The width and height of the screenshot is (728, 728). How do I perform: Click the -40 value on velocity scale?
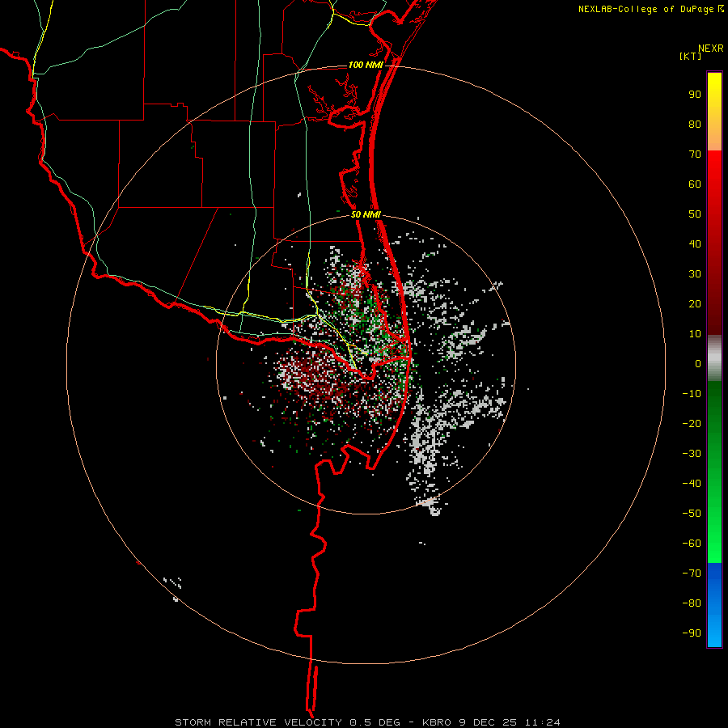click(692, 484)
